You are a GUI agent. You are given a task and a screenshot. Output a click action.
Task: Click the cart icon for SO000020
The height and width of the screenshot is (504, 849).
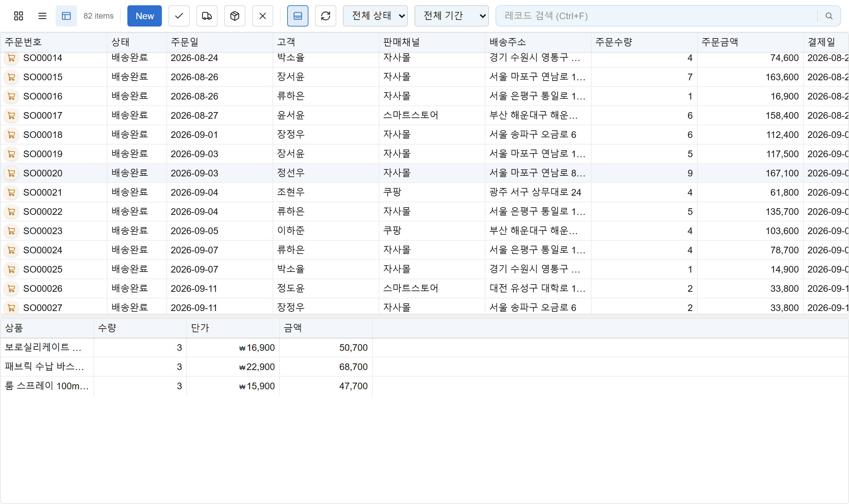pyautogui.click(x=11, y=173)
